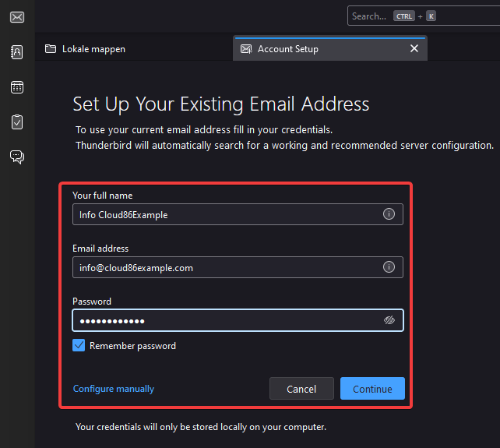Click the Cancel button
Image resolution: width=500 pixels, height=448 pixels.
point(301,389)
